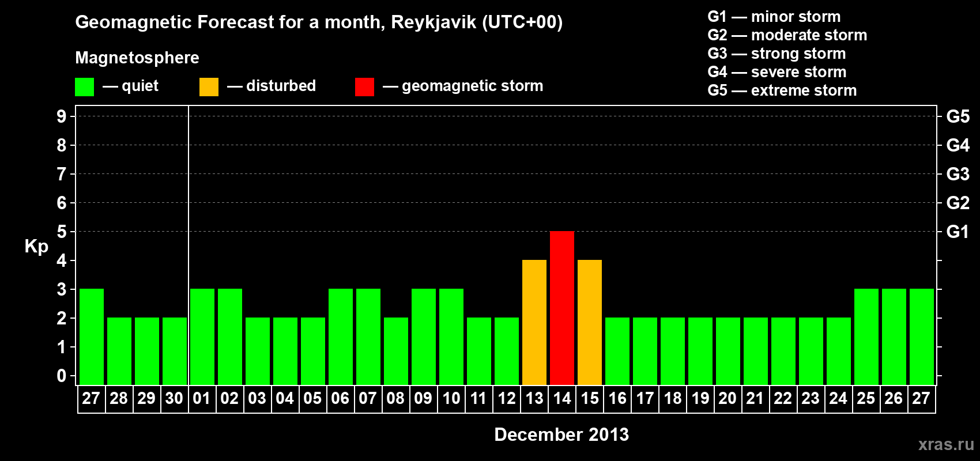Image resolution: width=980 pixels, height=461 pixels.
Task: Click the Kp value 9 on axis
Action: click(62, 116)
